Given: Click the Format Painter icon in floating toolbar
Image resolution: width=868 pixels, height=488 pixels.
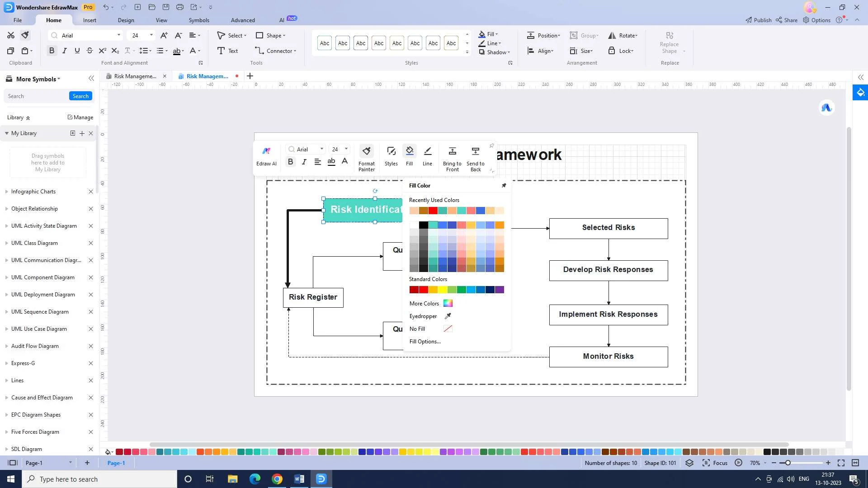Looking at the screenshot, I should [366, 151].
